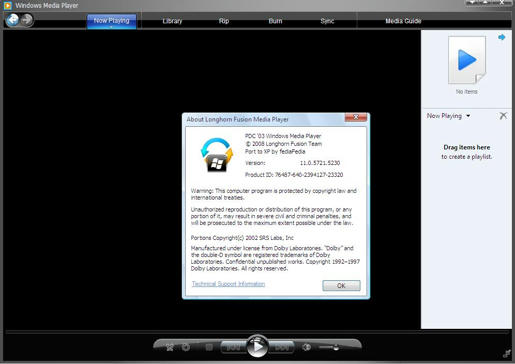Switch to the Rip tab
Viewport: 515px width, 364px height.
[224, 21]
